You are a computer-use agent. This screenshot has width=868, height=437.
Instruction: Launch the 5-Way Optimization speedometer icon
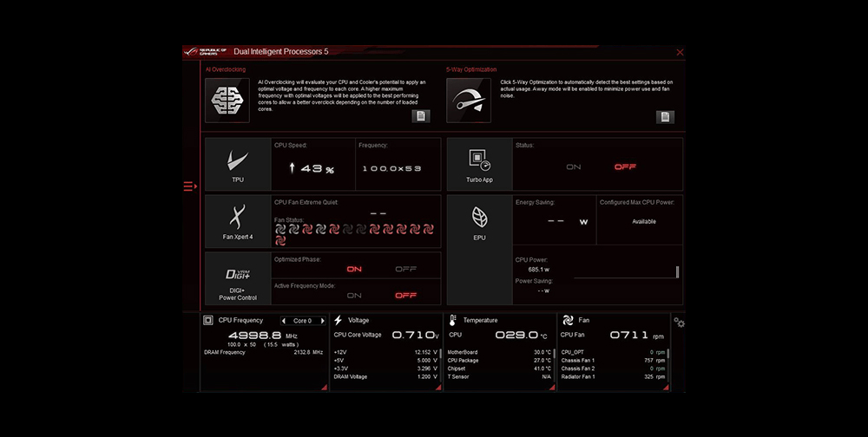pos(469,100)
